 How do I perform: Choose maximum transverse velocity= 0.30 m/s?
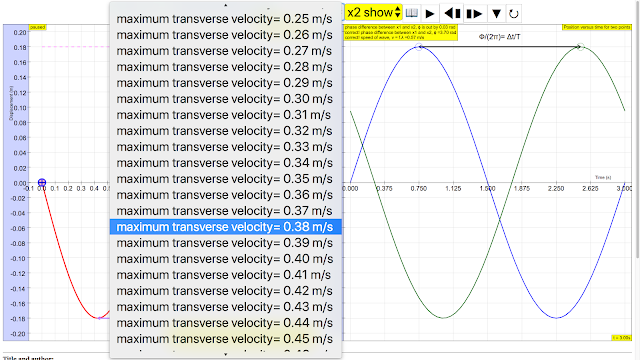(225, 99)
